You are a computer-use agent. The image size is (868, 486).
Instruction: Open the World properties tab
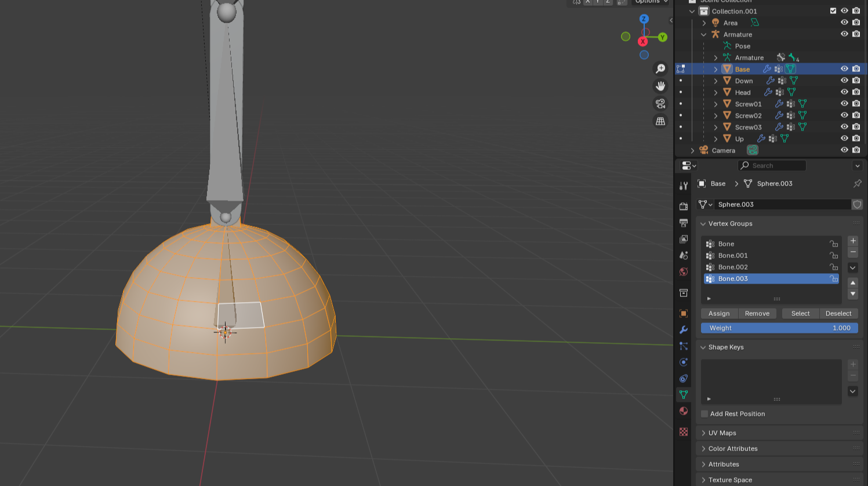tap(684, 271)
